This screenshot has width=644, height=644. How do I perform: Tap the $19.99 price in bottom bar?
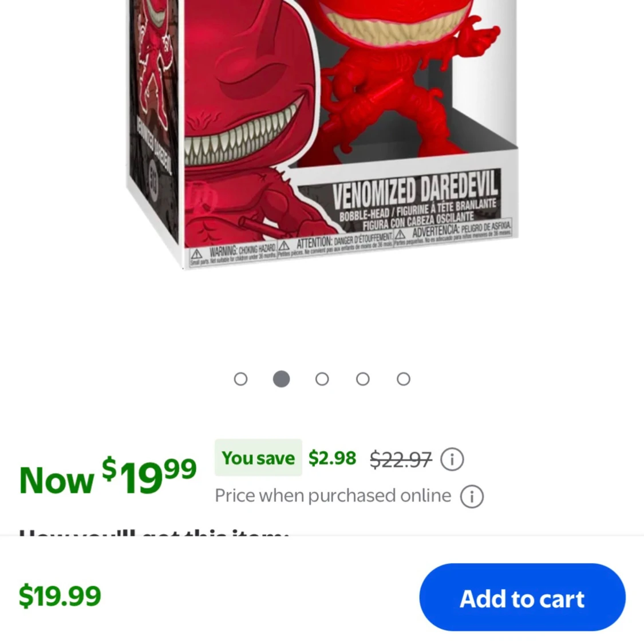(x=60, y=596)
